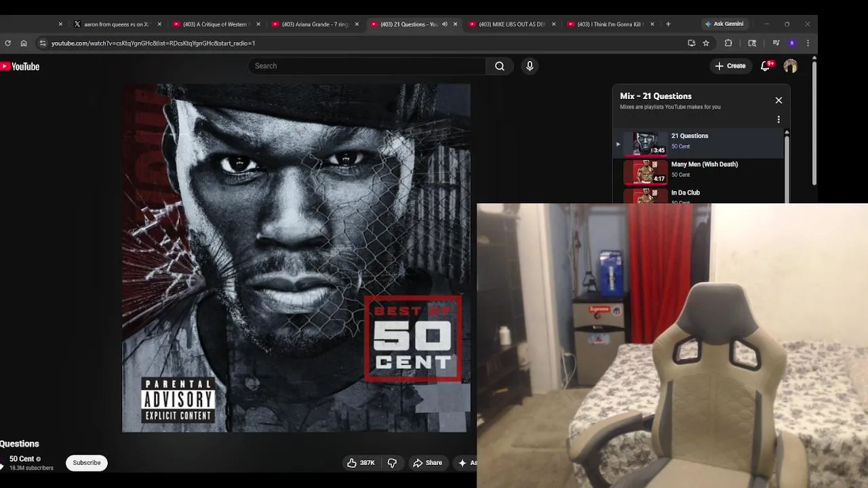Image resolution: width=868 pixels, height=488 pixels.
Task: Click the 18.3M subscribers text
Action: point(31,468)
